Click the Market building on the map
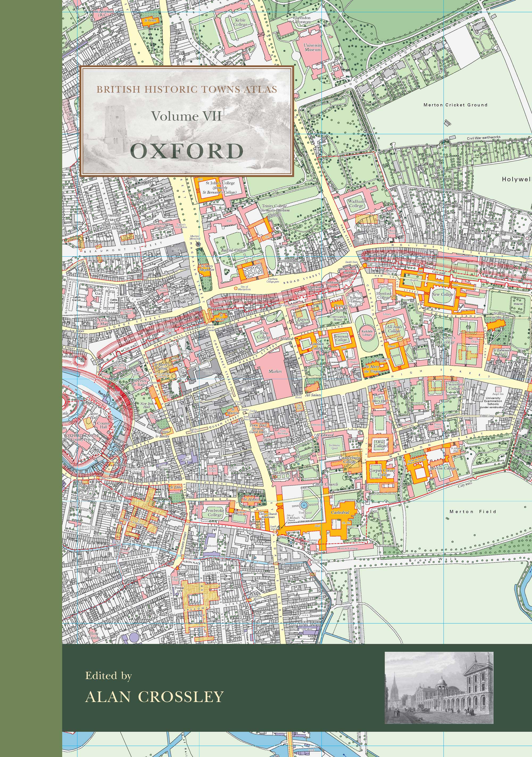Image resolution: width=532 pixels, height=757 pixels. (x=275, y=371)
